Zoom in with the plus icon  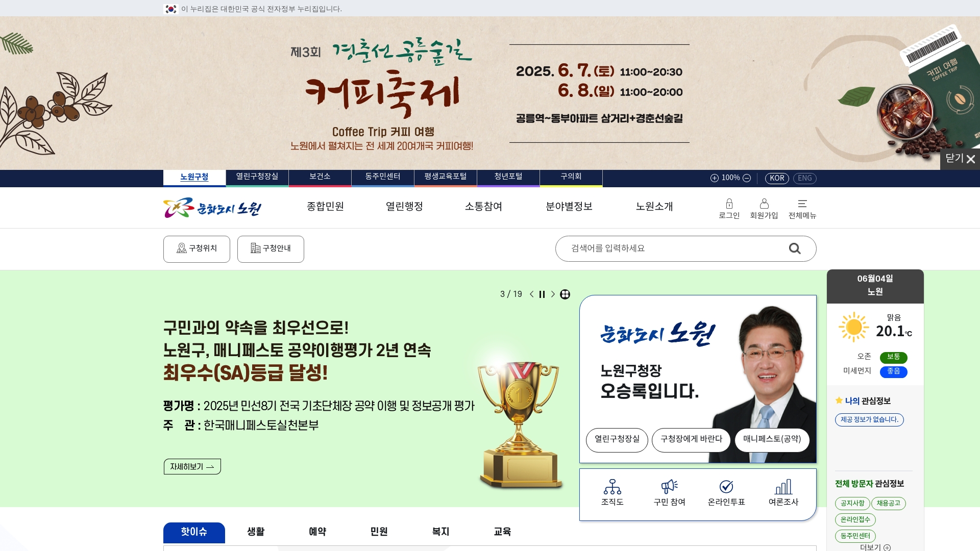715,178
